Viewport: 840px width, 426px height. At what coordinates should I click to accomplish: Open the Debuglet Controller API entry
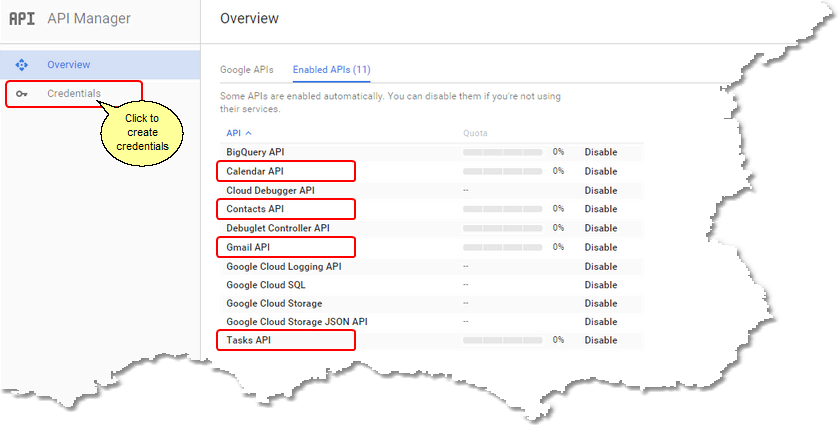pyautogui.click(x=278, y=228)
